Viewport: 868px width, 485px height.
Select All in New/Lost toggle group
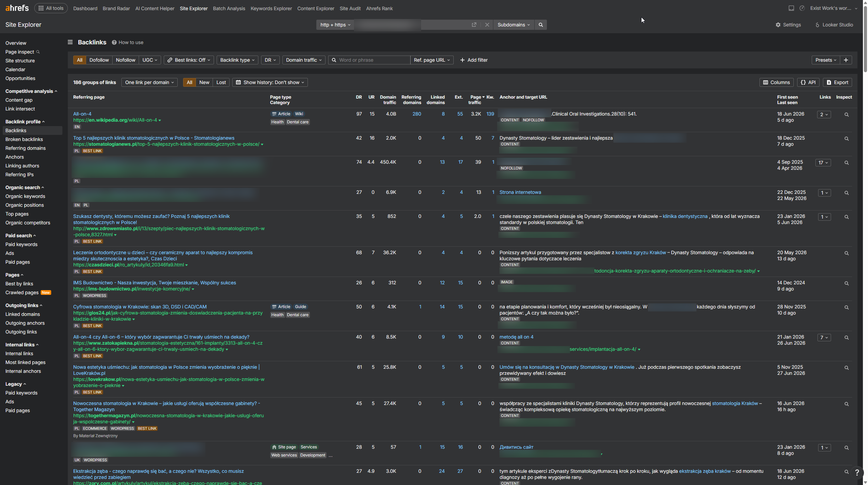(189, 82)
